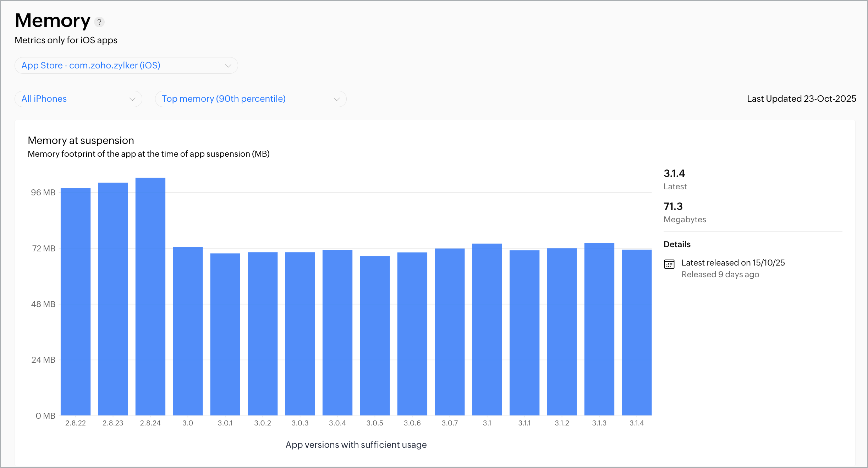Select the bar for version 3.0.5
The image size is (868, 468).
click(375, 335)
